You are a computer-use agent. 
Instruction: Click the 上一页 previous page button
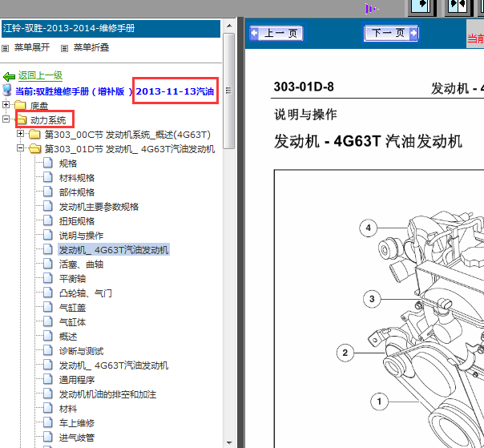point(276,33)
